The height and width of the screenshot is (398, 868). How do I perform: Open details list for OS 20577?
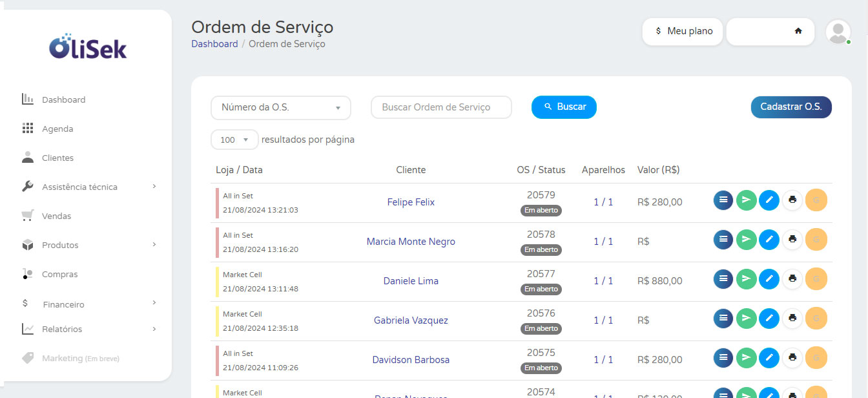[x=723, y=279]
